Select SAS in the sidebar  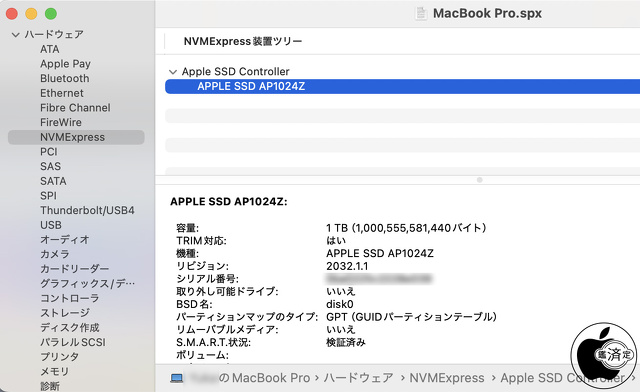pyautogui.click(x=50, y=167)
